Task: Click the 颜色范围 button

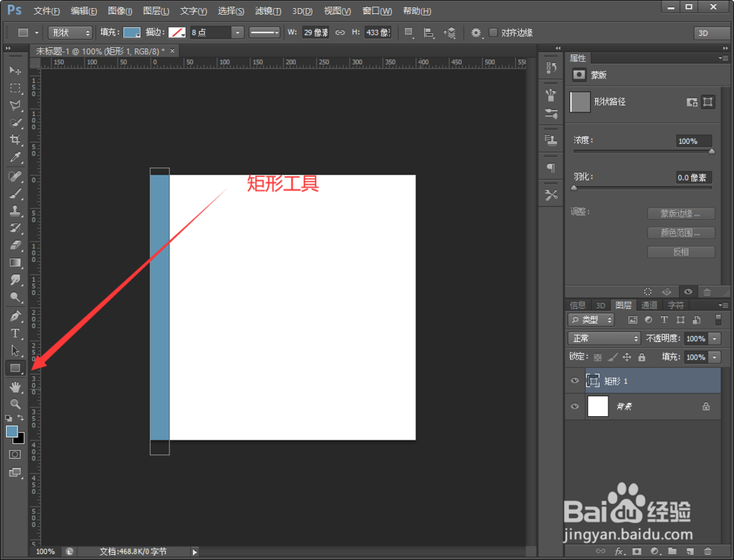Action: tap(681, 233)
